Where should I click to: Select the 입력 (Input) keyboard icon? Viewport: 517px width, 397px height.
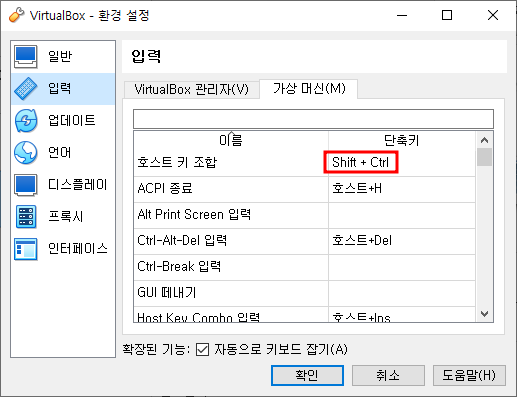click(x=26, y=89)
